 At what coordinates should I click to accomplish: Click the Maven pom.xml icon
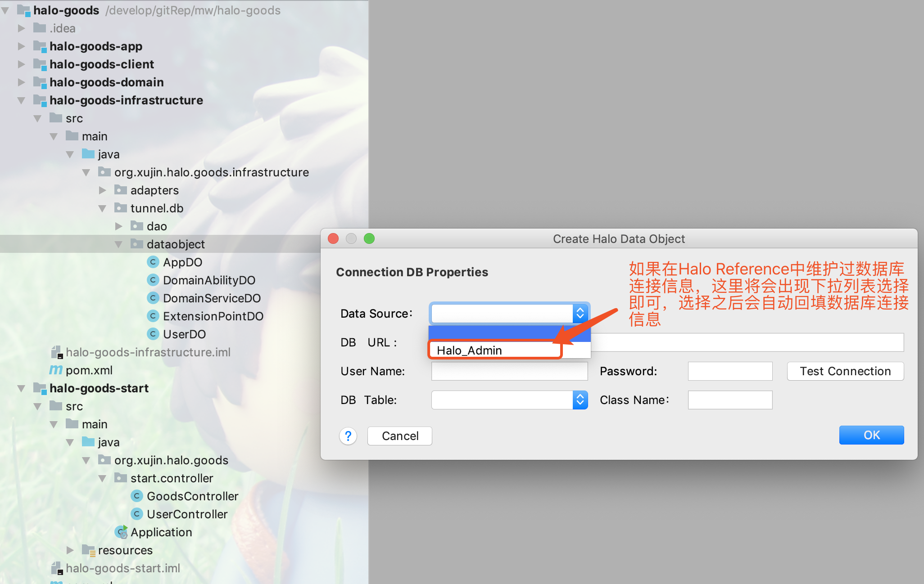point(56,370)
